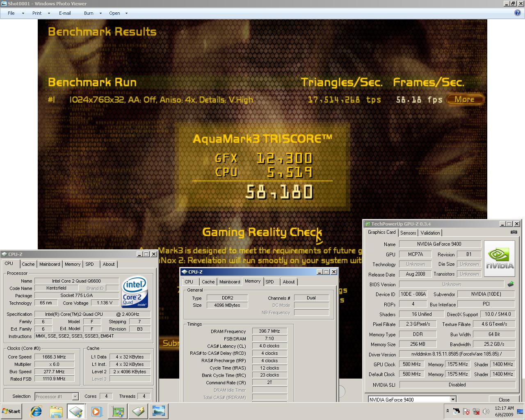This screenshot has width=525, height=420.
Task: Click the Memory Size value 256 MB in GPU-Z
Action: coord(418,344)
